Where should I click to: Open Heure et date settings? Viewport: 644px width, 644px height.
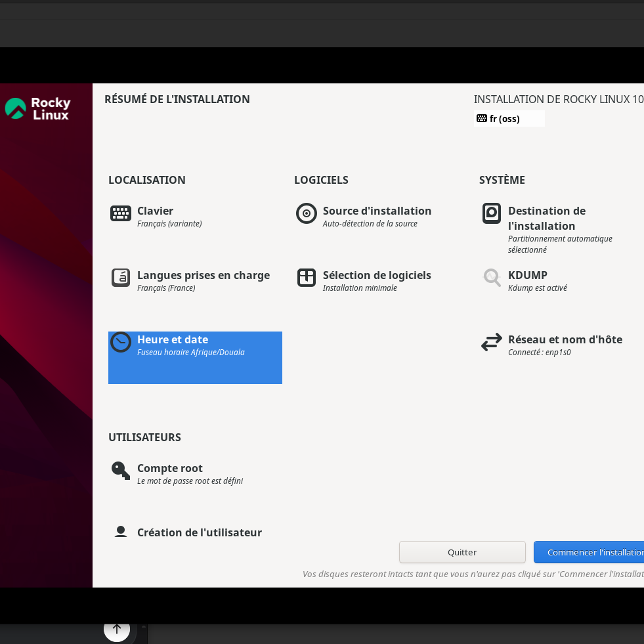coord(195,358)
